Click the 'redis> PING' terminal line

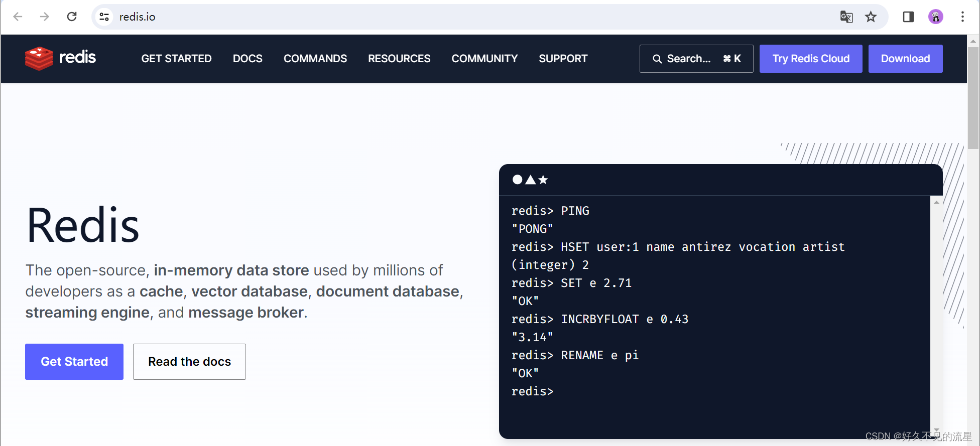point(550,211)
